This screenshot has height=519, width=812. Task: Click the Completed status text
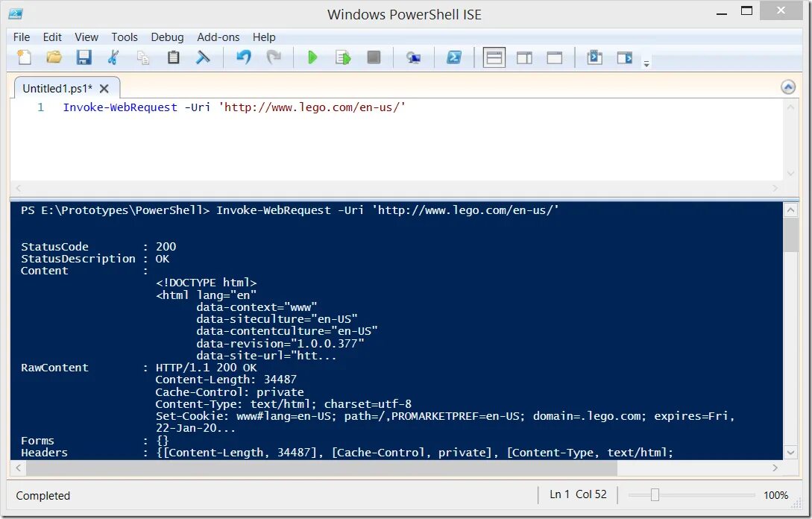[x=43, y=496]
